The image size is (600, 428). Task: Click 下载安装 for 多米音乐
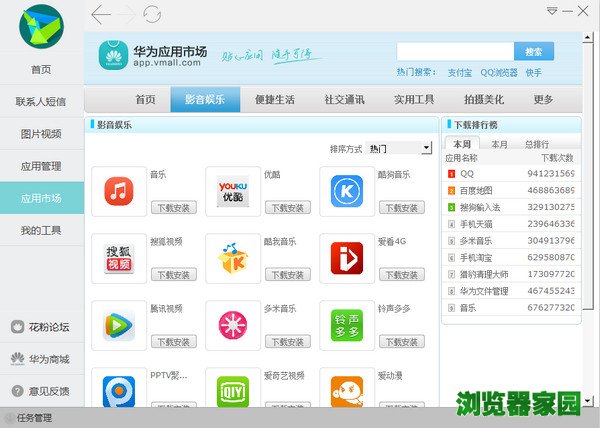click(288, 342)
